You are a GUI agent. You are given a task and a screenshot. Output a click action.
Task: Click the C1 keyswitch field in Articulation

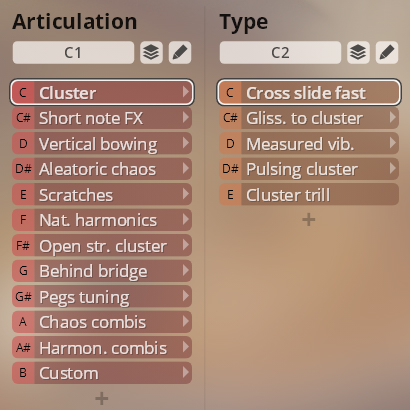click(73, 52)
